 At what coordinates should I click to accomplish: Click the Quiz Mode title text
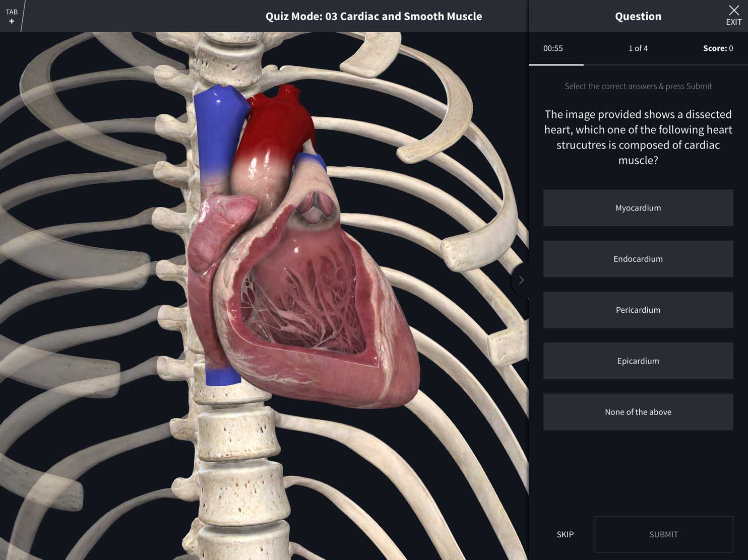pos(373,16)
